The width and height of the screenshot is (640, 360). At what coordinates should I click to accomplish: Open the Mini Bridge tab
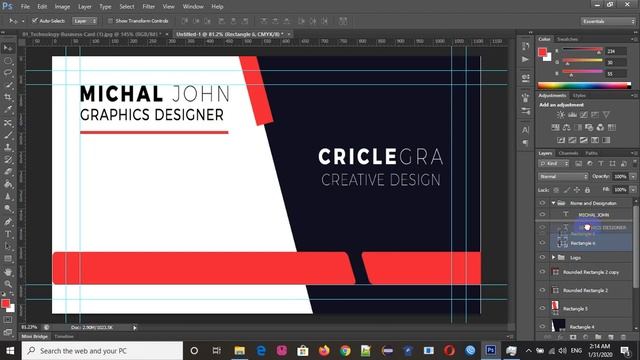[x=35, y=337]
